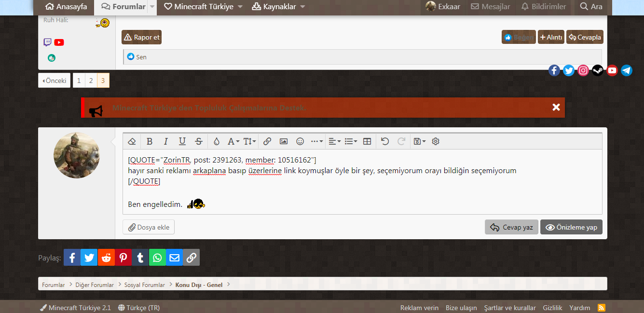Open Facebook page from floating social icons
Viewport: 644px width, 313px height.
554,70
